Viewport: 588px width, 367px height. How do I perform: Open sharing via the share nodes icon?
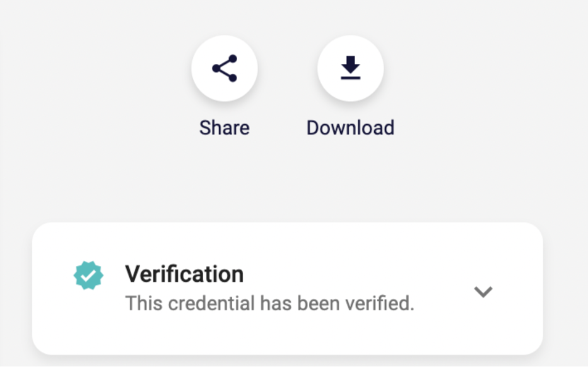[x=225, y=68]
